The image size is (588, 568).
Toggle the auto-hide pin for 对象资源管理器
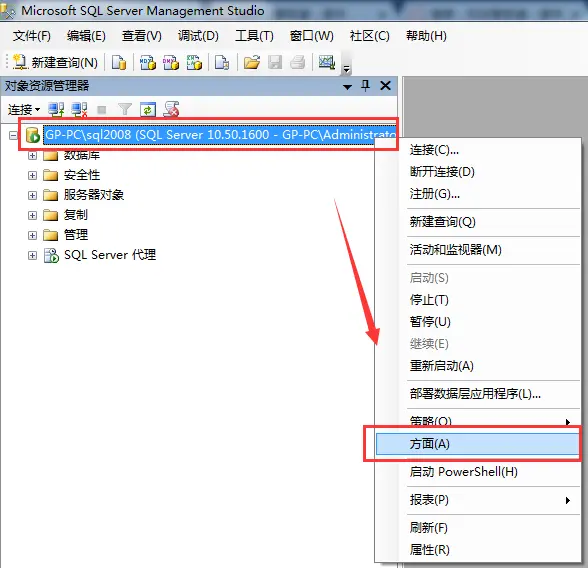[366, 85]
